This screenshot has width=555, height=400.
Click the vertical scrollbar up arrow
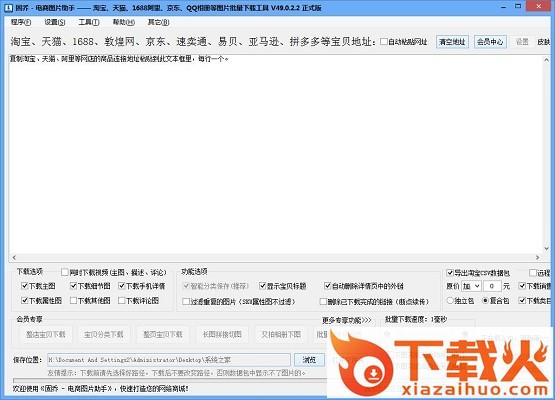coord(547,60)
